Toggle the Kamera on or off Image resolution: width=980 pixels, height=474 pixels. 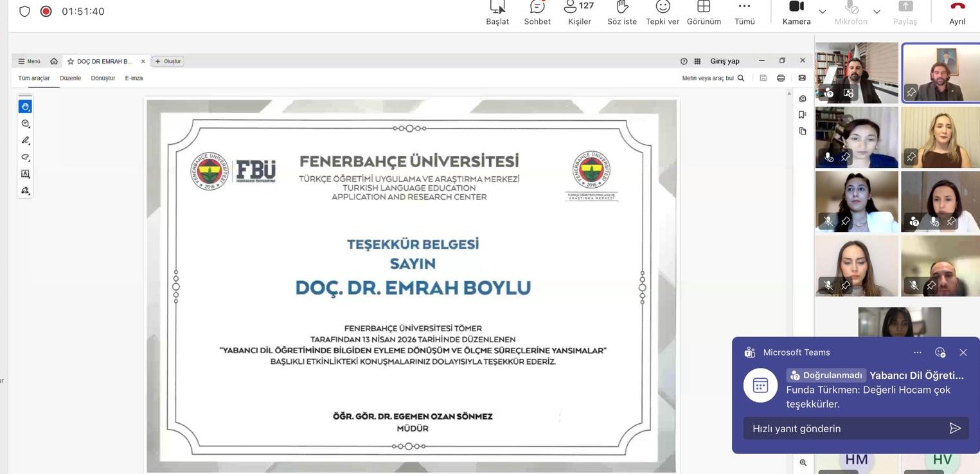(x=796, y=12)
